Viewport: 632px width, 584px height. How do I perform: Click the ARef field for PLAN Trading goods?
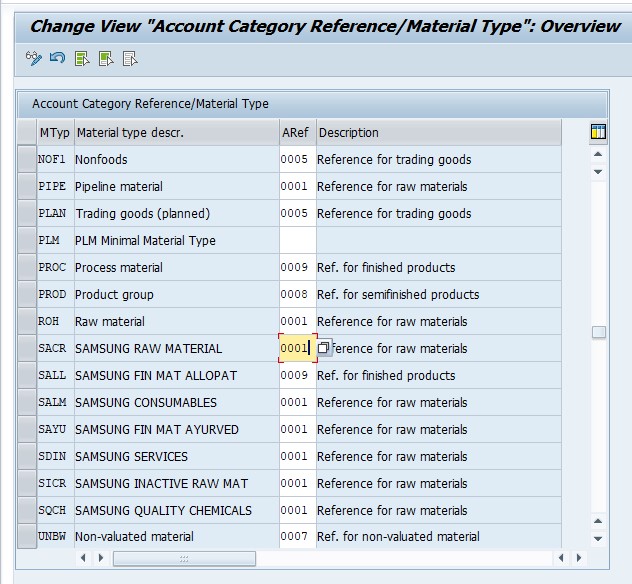coord(297,213)
